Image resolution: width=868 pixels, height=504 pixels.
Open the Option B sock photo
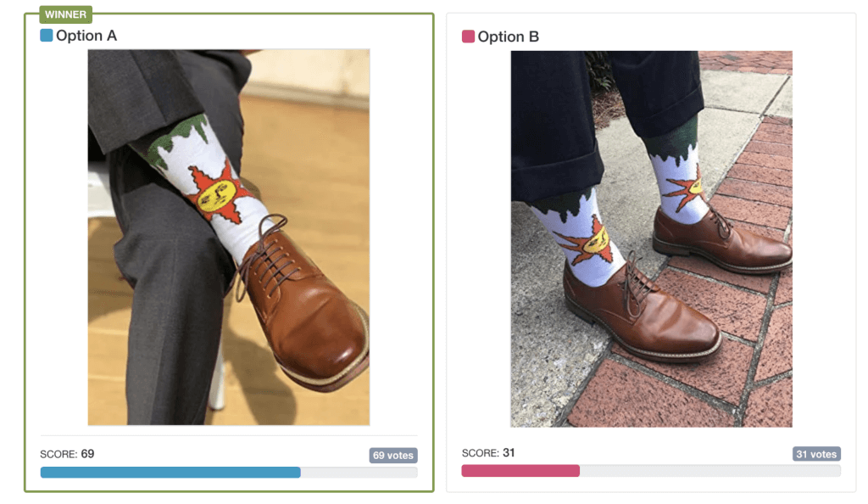click(x=651, y=238)
